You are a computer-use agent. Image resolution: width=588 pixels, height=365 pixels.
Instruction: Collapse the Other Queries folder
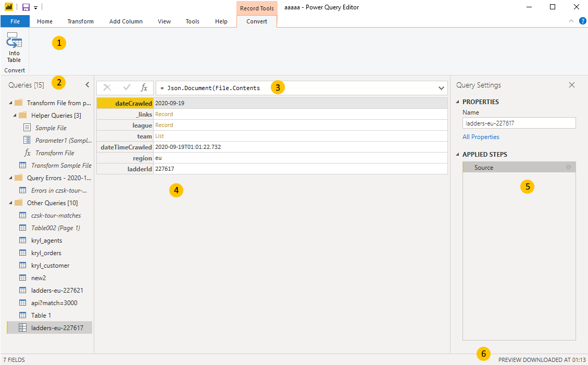11,203
